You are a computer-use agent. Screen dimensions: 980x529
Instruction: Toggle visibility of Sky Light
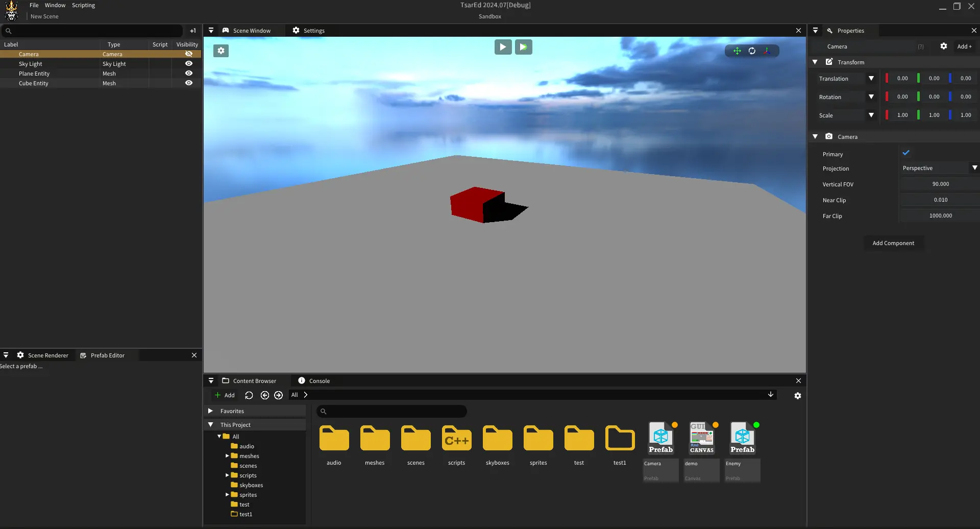pos(189,64)
